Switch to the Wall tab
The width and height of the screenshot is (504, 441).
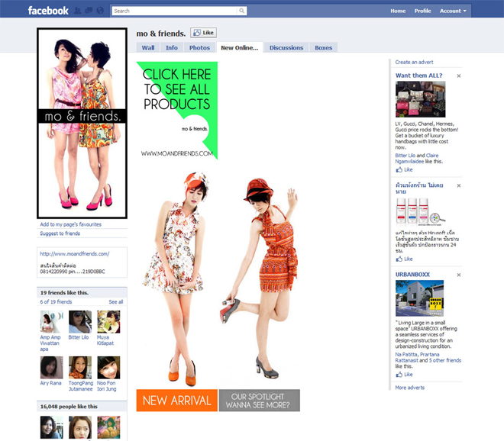[148, 47]
